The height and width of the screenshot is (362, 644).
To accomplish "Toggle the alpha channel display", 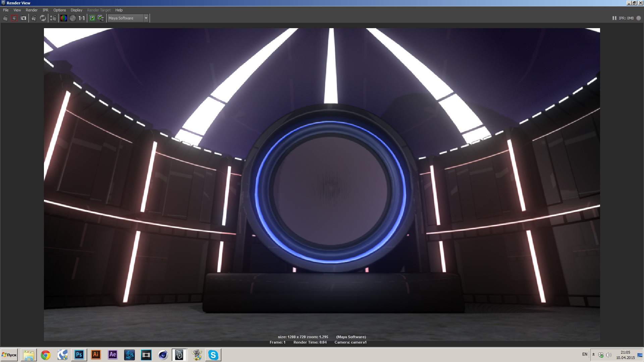I will [x=73, y=18].
